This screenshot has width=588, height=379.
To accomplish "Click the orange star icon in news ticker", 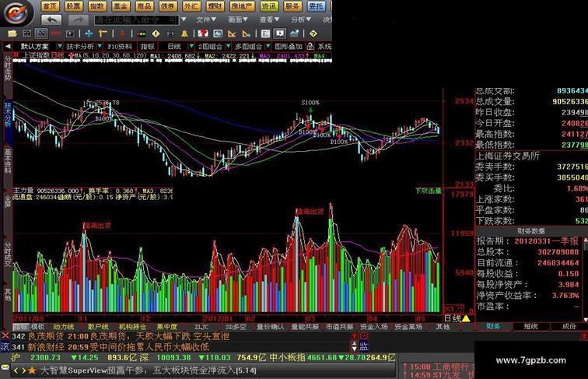I will [x=32, y=370].
